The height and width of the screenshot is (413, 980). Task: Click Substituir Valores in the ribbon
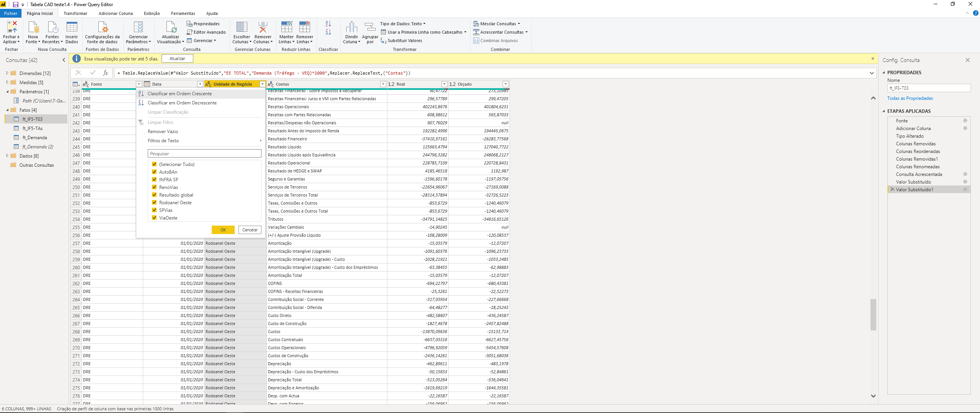(x=401, y=41)
